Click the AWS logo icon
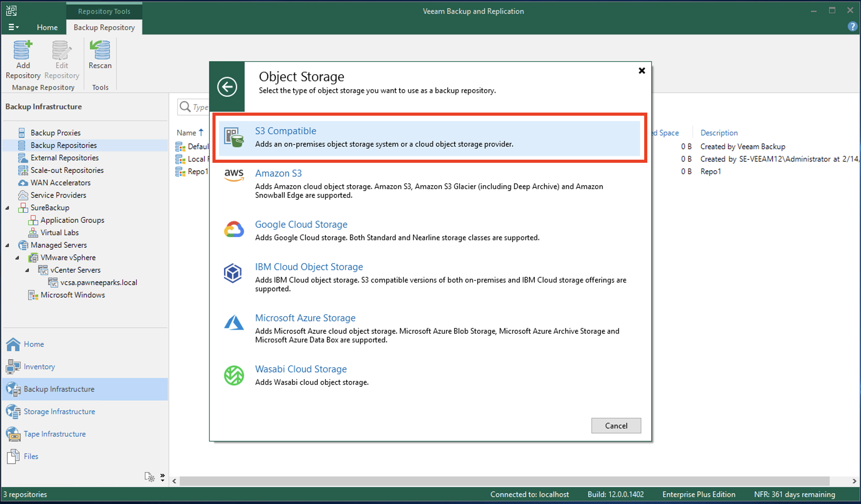The image size is (861, 504). point(234,175)
